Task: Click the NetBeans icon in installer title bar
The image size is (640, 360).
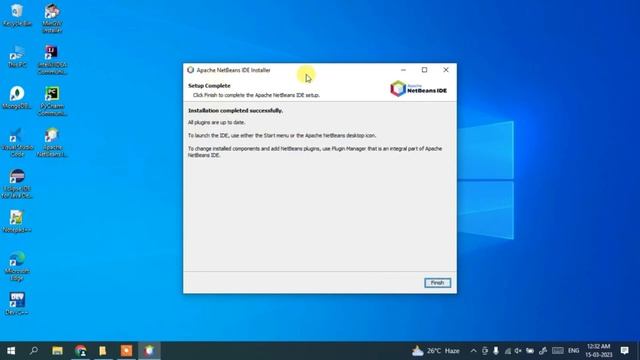Action: click(191, 70)
